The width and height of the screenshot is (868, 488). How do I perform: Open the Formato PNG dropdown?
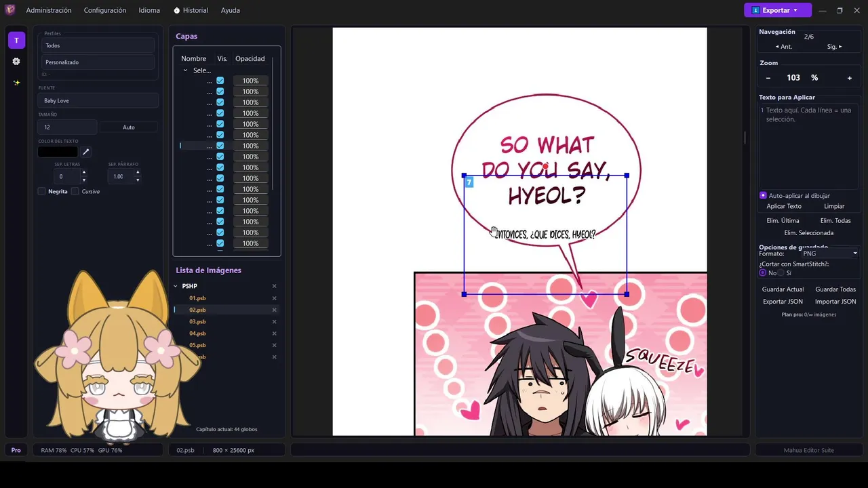point(829,253)
